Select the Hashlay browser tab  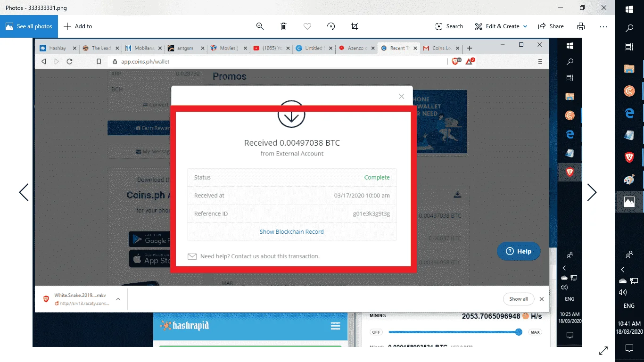click(58, 48)
